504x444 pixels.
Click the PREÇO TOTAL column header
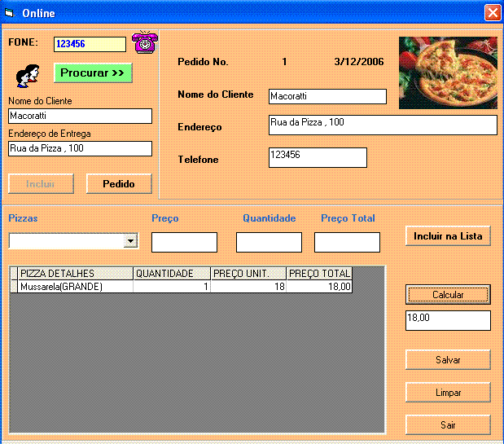click(319, 273)
